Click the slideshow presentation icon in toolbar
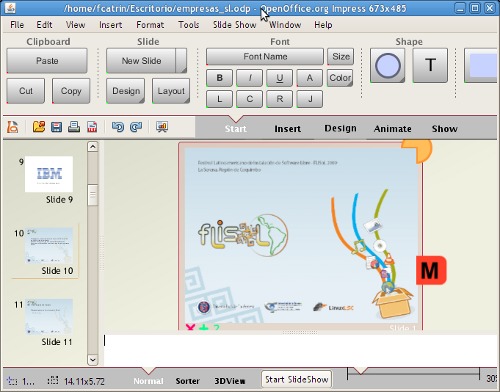Screen dimensions: 500x392 162,127
